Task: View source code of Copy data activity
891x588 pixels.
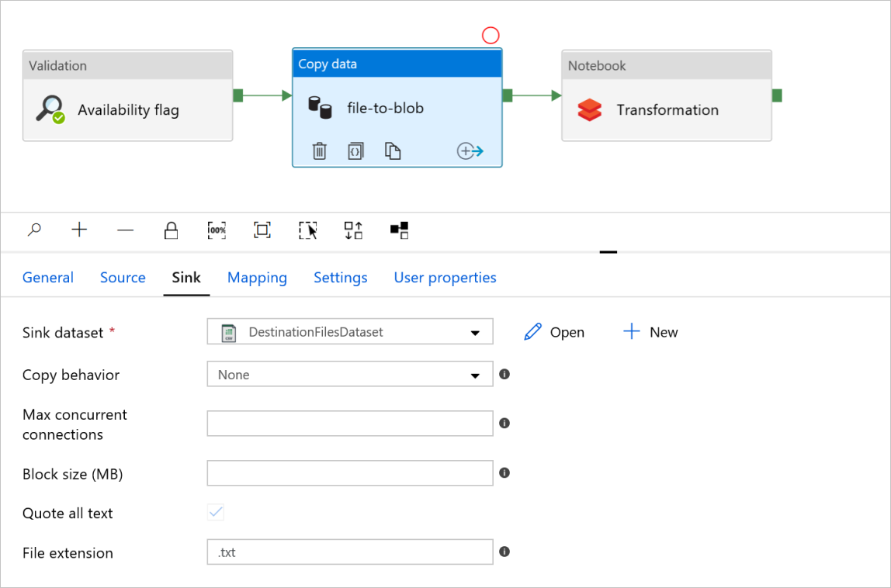Action: (355, 151)
